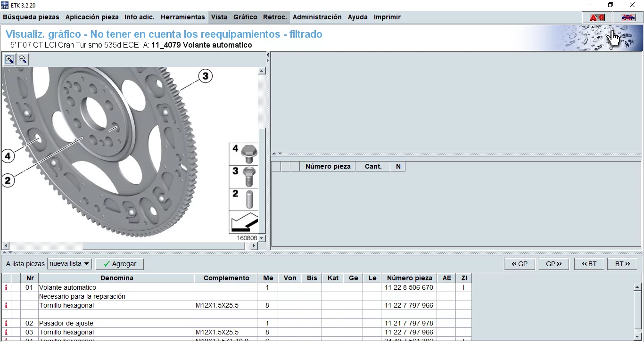Screen dimensions: 644x342
Task: Click info icon beside Pasador de ajuste
Action: click(x=5, y=323)
